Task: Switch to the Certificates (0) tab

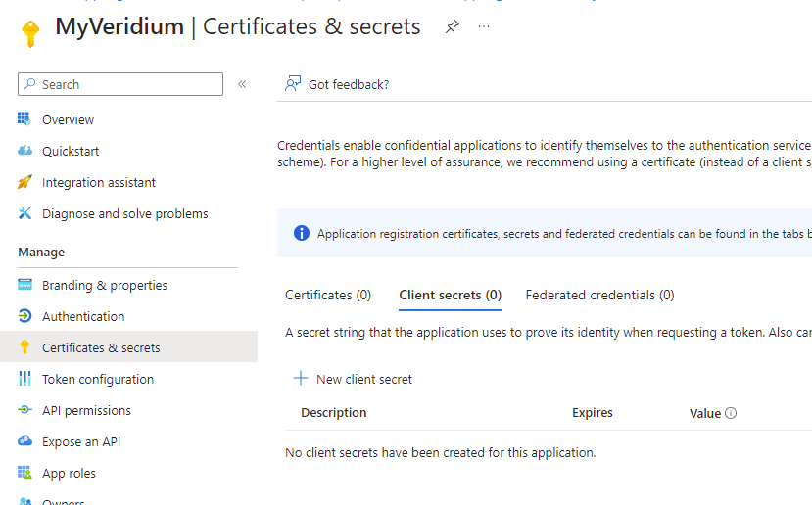Action: coord(328,295)
